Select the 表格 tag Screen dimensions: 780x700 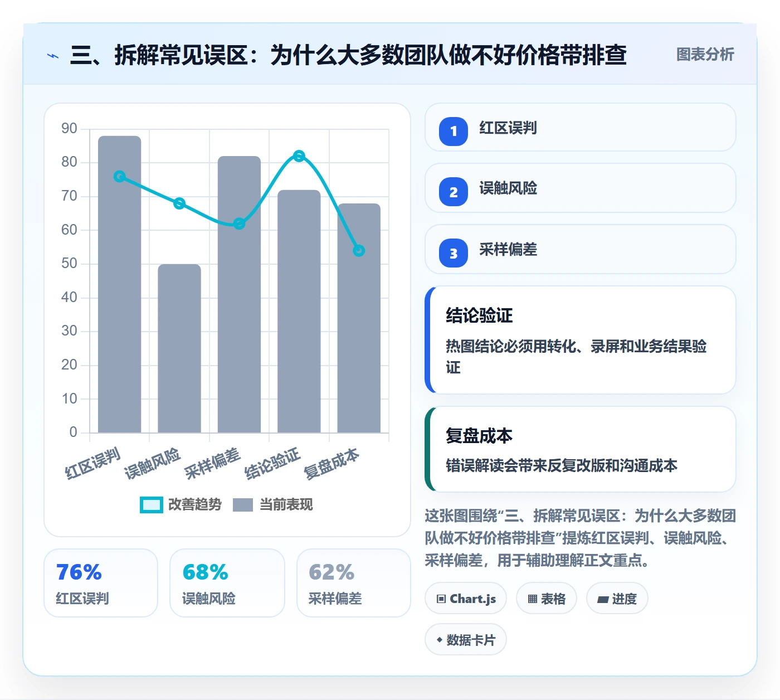coord(547,599)
